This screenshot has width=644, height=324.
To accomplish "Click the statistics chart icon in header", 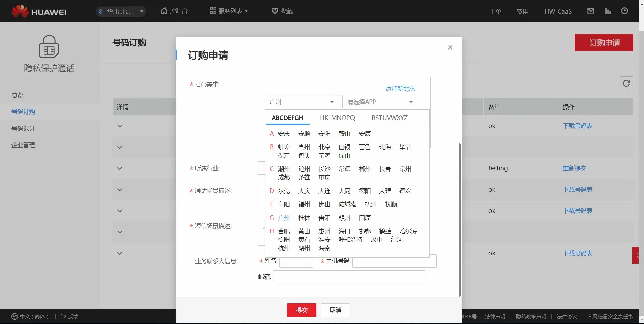I will click(x=608, y=11).
